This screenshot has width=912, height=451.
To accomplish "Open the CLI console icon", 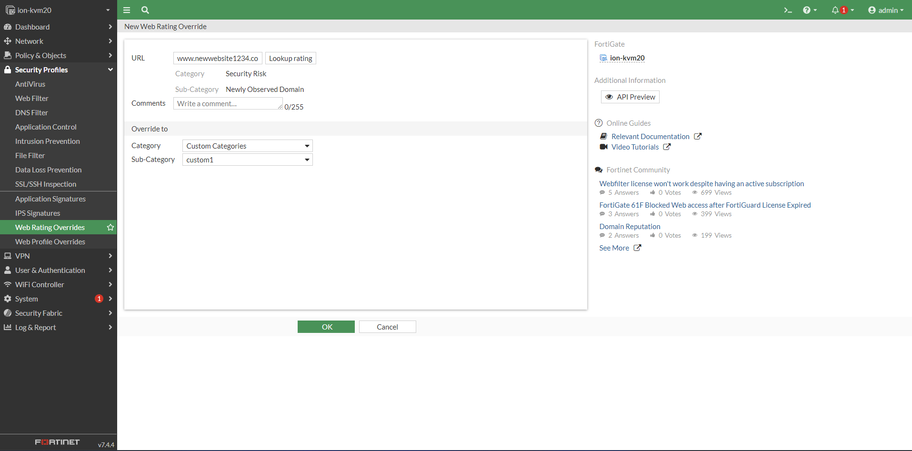I will 788,10.
